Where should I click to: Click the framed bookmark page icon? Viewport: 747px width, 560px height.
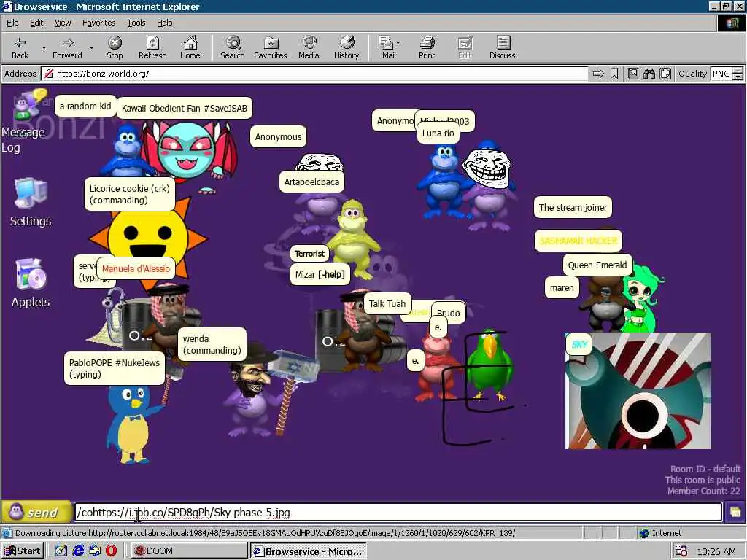633,74
